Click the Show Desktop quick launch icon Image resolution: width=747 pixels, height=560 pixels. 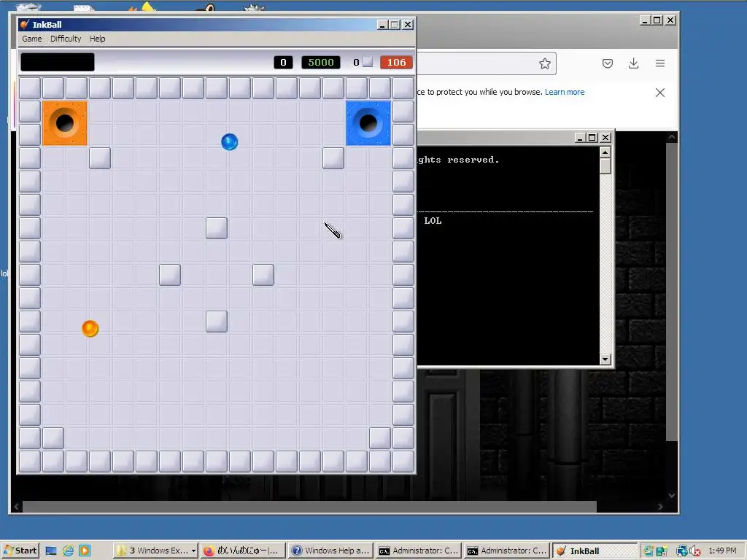point(51,551)
